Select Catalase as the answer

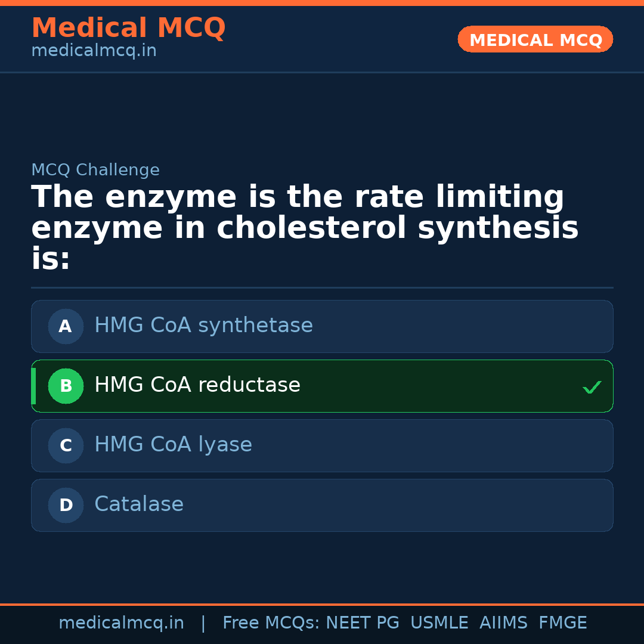tap(139, 504)
